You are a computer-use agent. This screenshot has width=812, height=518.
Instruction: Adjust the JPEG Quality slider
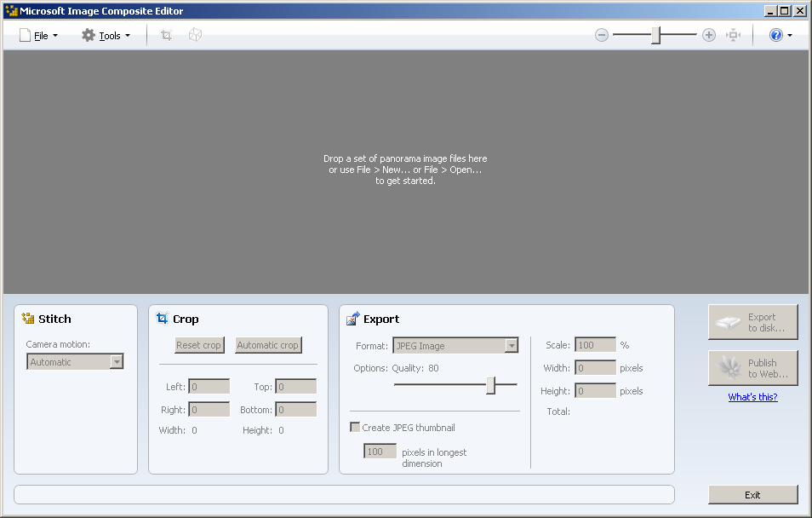(x=490, y=385)
